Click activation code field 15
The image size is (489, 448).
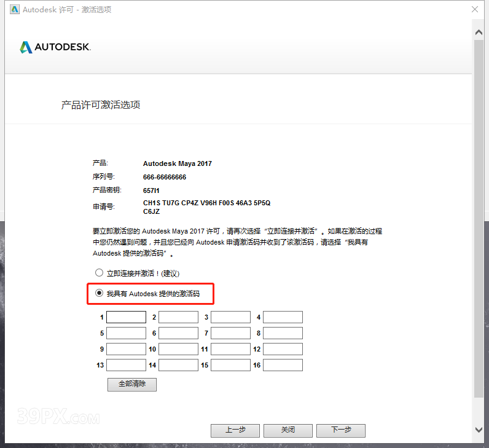pos(230,365)
